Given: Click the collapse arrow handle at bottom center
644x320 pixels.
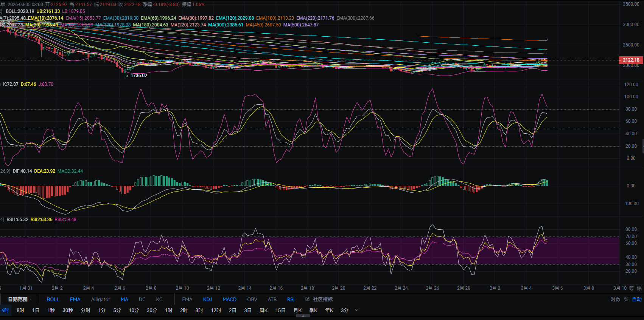Looking at the screenshot, I should point(303,316).
